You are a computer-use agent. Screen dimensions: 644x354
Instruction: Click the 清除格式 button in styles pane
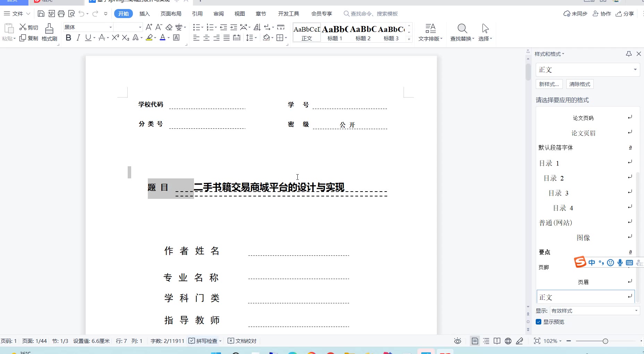tap(580, 84)
